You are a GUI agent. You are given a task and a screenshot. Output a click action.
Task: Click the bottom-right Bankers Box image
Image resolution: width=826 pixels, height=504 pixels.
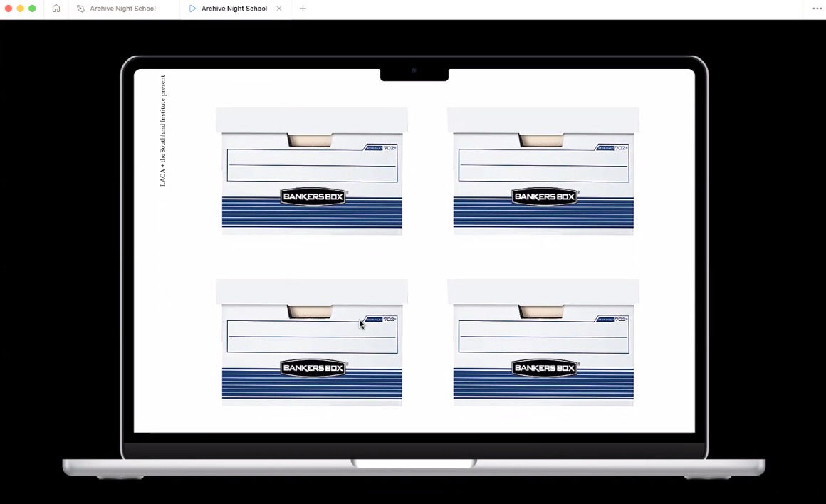543,343
